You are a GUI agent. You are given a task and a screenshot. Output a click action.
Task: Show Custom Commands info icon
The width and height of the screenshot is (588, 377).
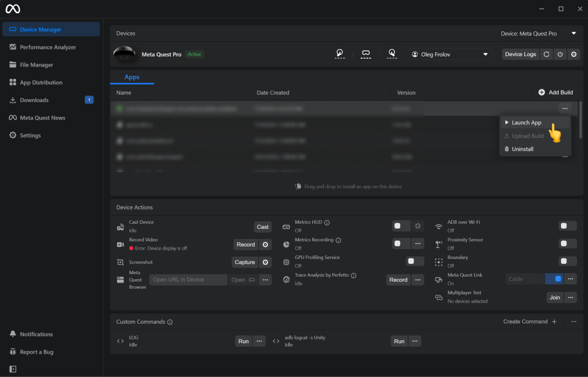(170, 322)
